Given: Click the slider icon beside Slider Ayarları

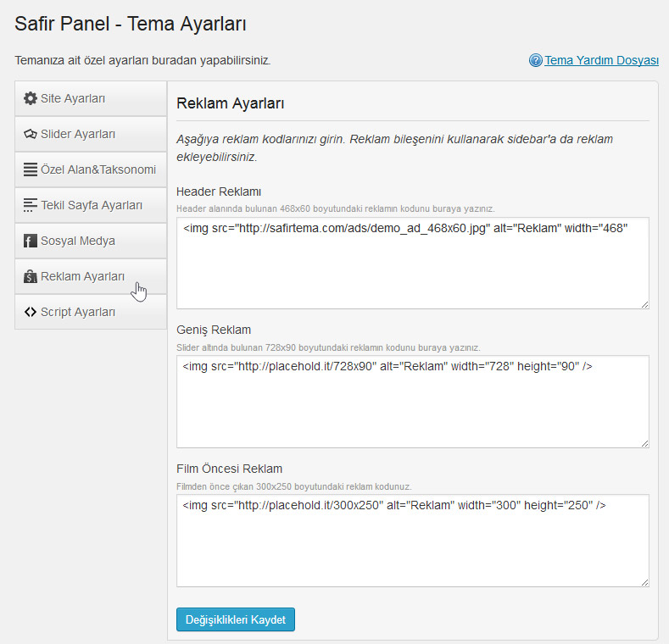Looking at the screenshot, I should click(31, 134).
